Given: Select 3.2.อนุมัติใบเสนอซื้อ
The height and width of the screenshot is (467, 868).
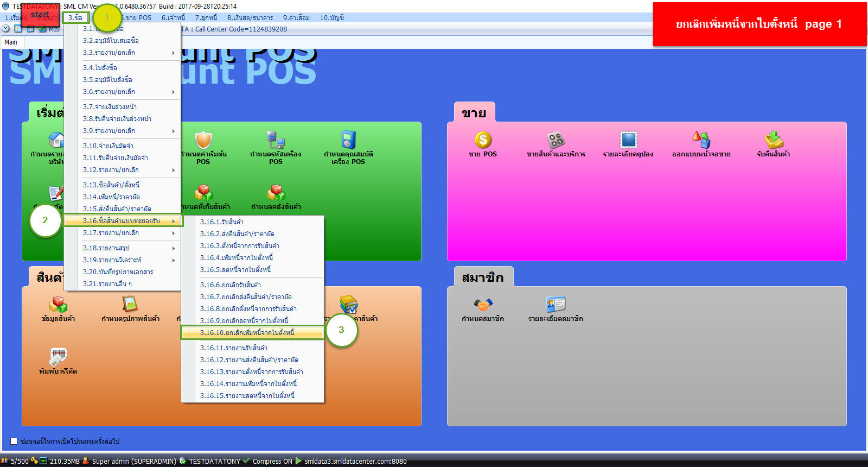Looking at the screenshot, I should tap(122, 41).
